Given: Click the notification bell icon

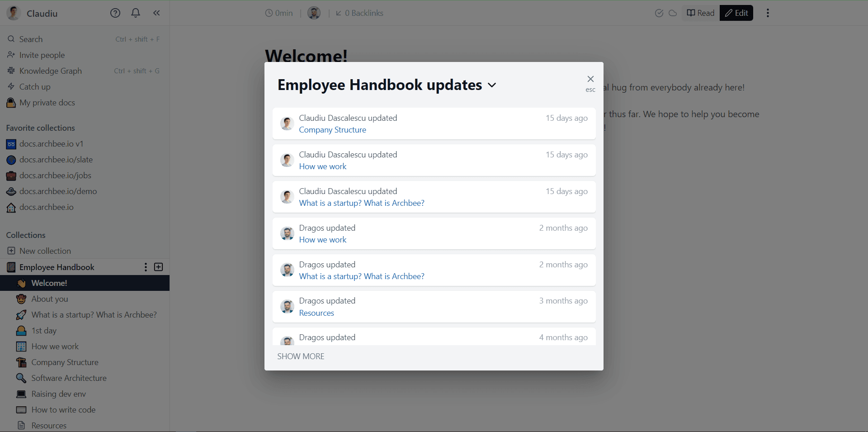Looking at the screenshot, I should click(136, 13).
